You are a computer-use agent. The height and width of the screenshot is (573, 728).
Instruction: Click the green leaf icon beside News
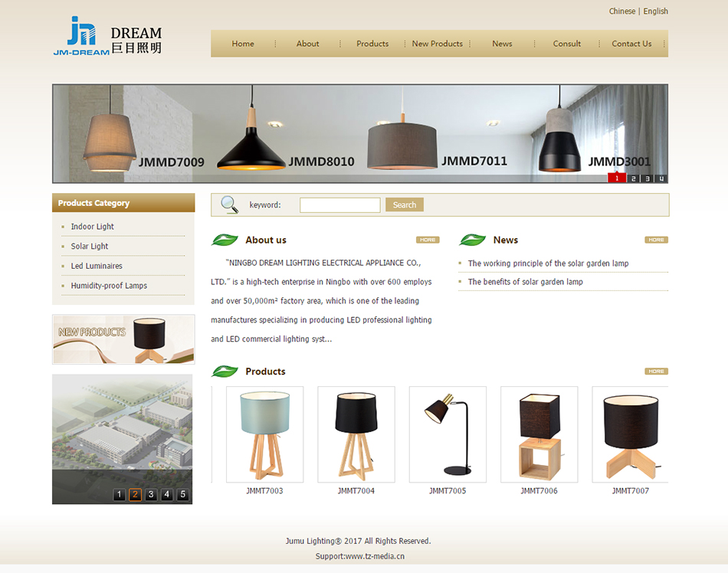click(x=472, y=240)
